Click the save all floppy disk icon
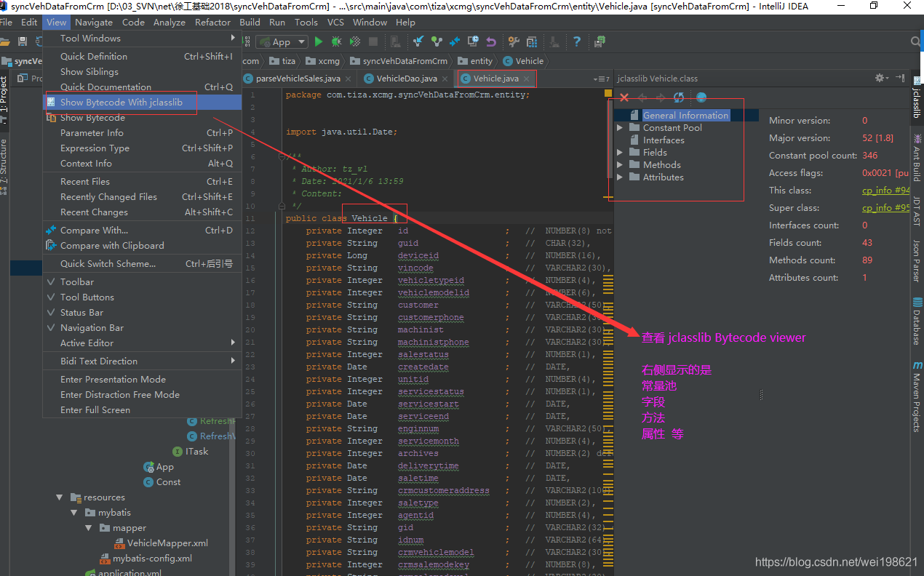The width and height of the screenshot is (924, 576). [23, 41]
